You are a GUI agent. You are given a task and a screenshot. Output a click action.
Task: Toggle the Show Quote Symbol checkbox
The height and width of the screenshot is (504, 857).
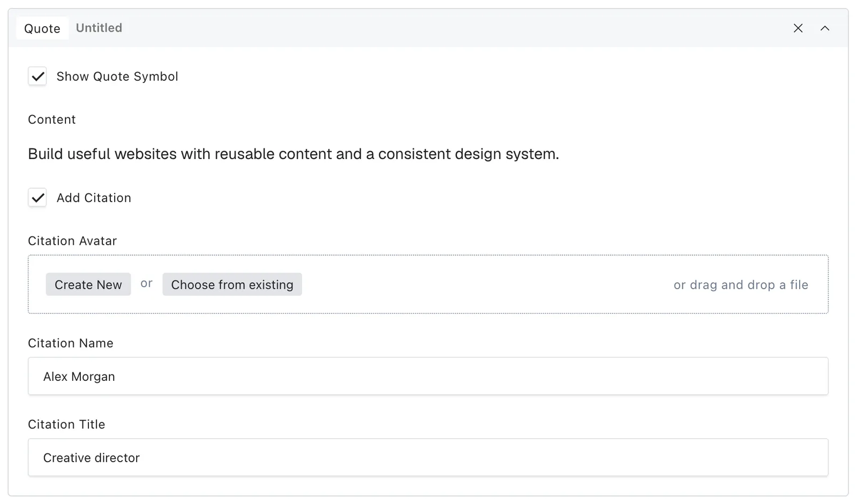[x=37, y=77]
